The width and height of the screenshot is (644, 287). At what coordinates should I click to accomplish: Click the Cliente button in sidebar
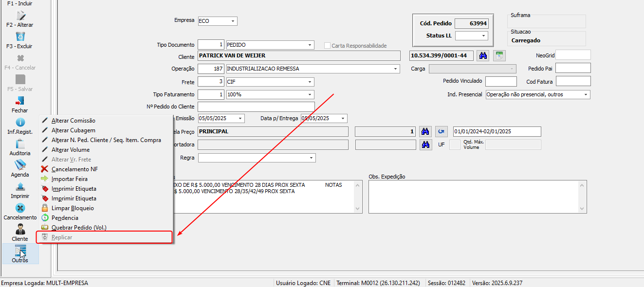click(x=20, y=233)
